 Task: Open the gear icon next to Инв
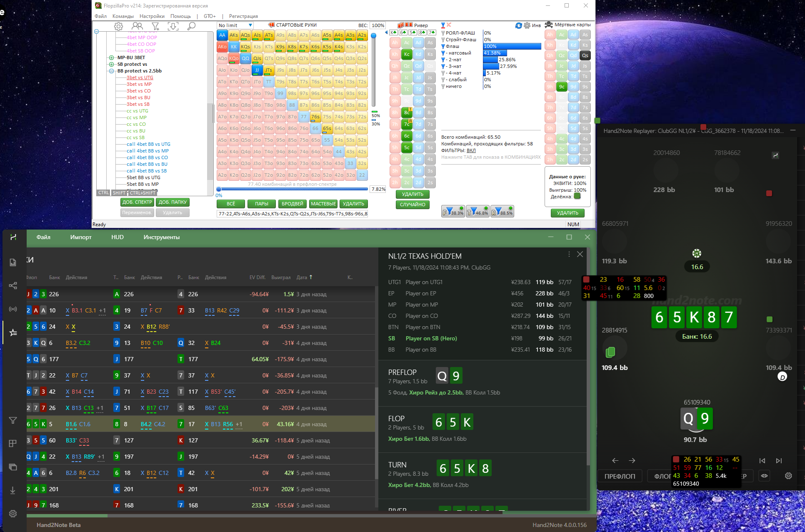pos(527,25)
